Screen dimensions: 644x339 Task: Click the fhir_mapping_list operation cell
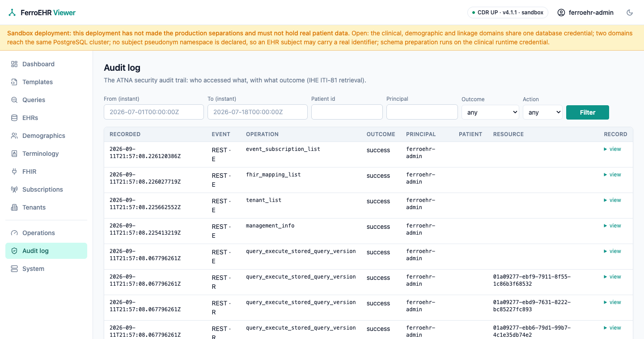(x=273, y=175)
